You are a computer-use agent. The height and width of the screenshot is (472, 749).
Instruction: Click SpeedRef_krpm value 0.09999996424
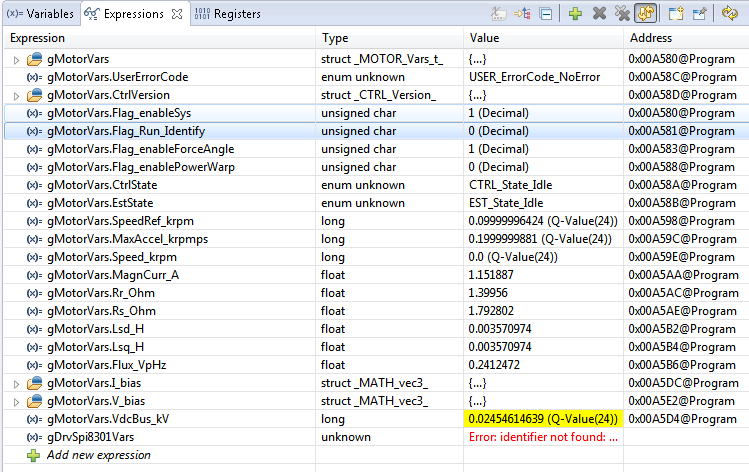coord(543,221)
